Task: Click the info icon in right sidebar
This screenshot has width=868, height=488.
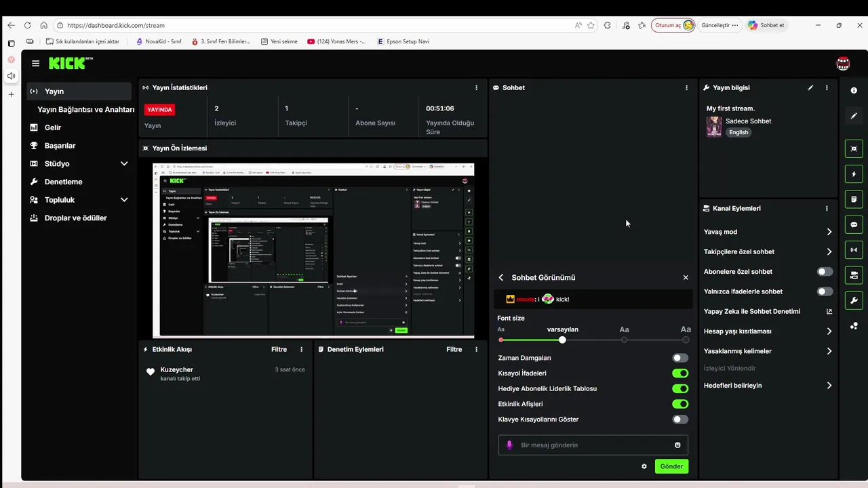Action: [x=854, y=90]
